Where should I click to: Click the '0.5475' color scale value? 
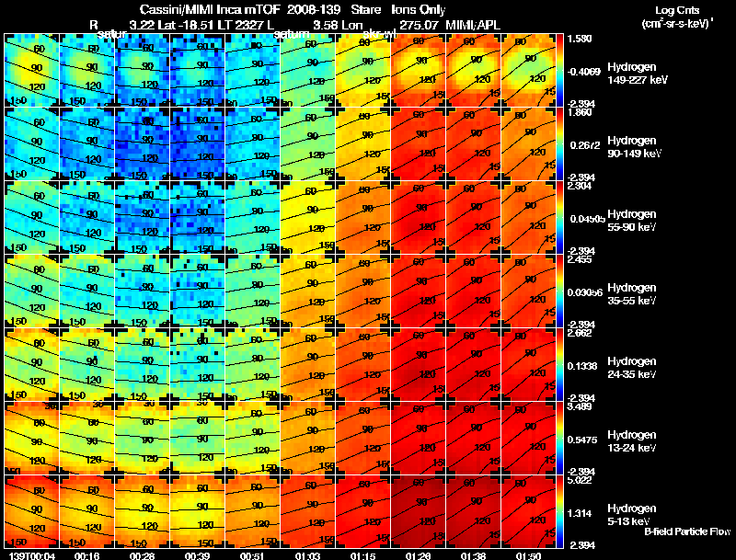(x=581, y=440)
